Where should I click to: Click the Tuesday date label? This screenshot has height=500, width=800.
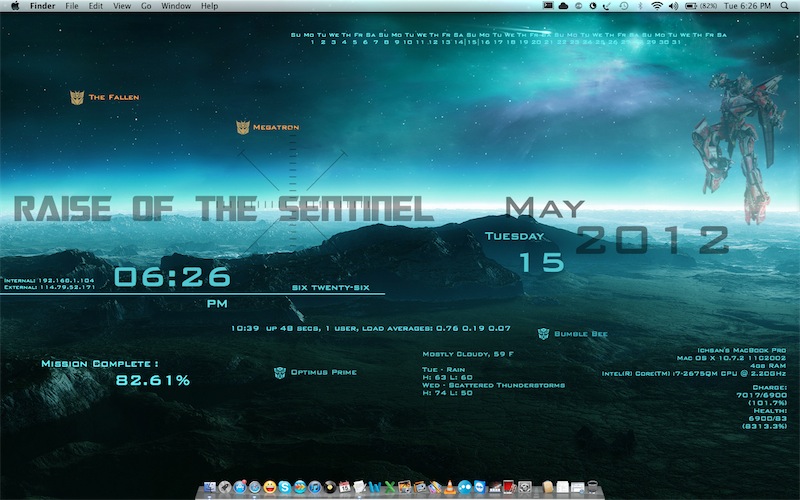click(514, 236)
